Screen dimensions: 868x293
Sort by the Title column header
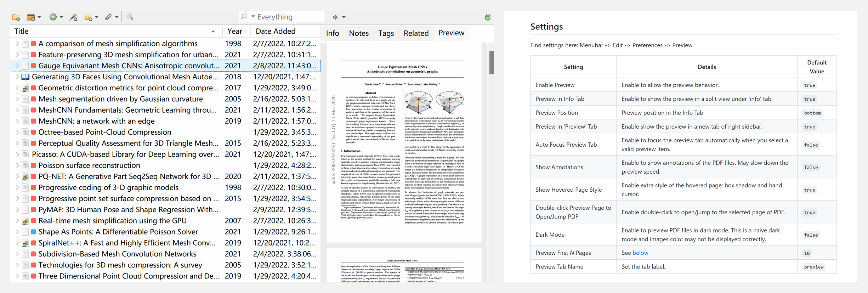(116, 31)
